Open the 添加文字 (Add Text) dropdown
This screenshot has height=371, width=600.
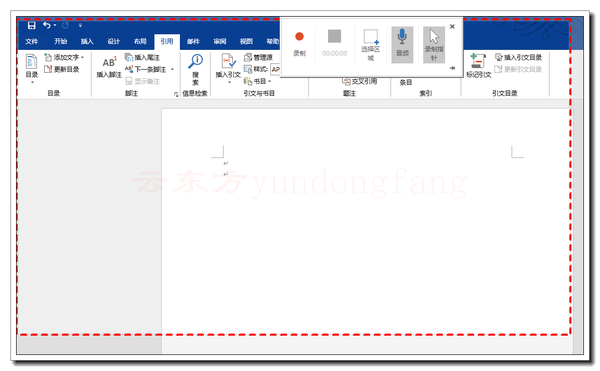click(64, 57)
